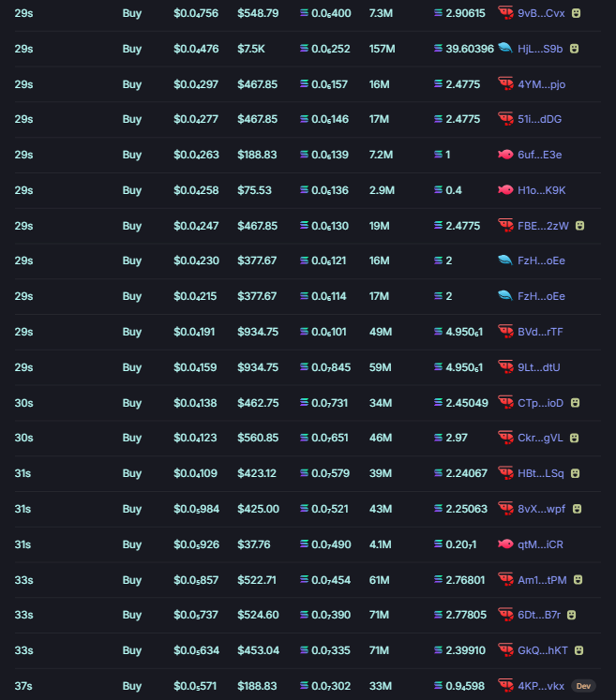This screenshot has width=616, height=700.
Task: Click the whale icon beside HjL...S9b
Action: tap(505, 48)
